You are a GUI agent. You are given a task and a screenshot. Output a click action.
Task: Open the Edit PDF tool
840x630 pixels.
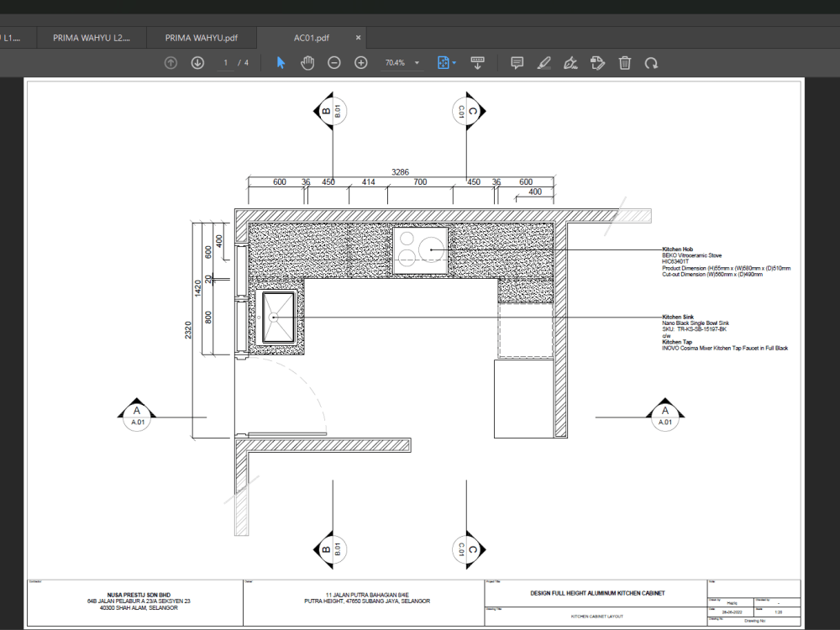pyautogui.click(x=597, y=62)
